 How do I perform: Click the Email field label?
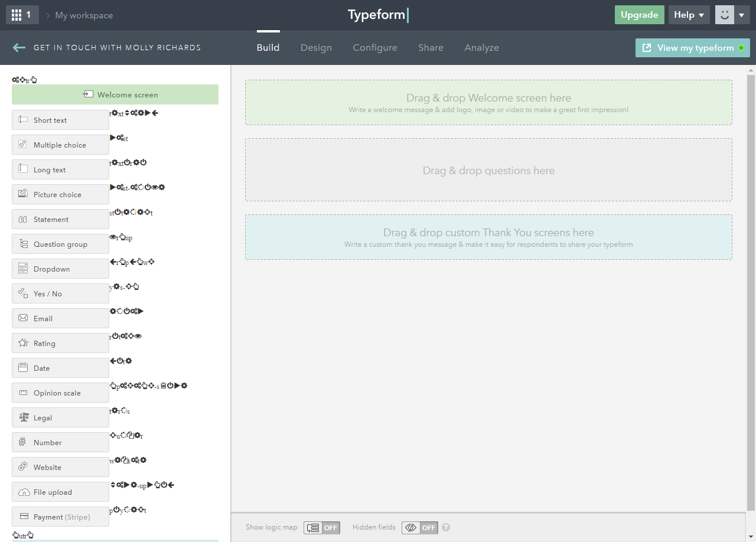(x=43, y=318)
